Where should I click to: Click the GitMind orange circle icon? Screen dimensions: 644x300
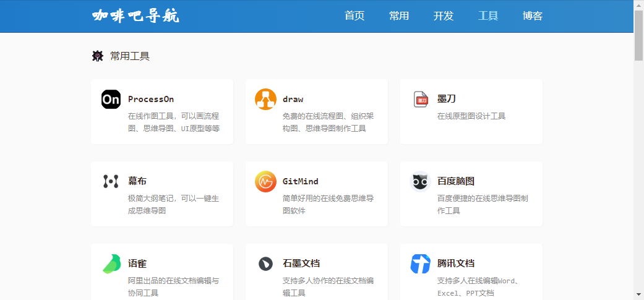(x=265, y=181)
